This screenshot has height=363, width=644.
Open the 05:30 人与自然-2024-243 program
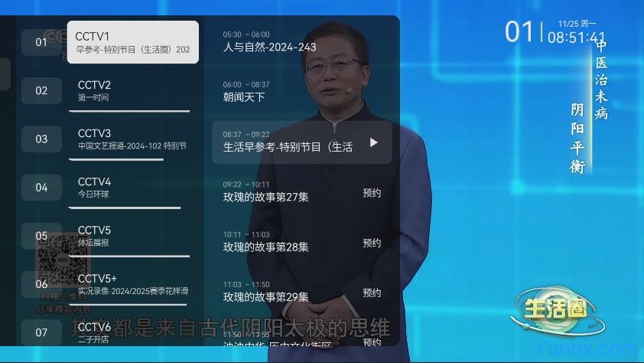click(x=302, y=42)
